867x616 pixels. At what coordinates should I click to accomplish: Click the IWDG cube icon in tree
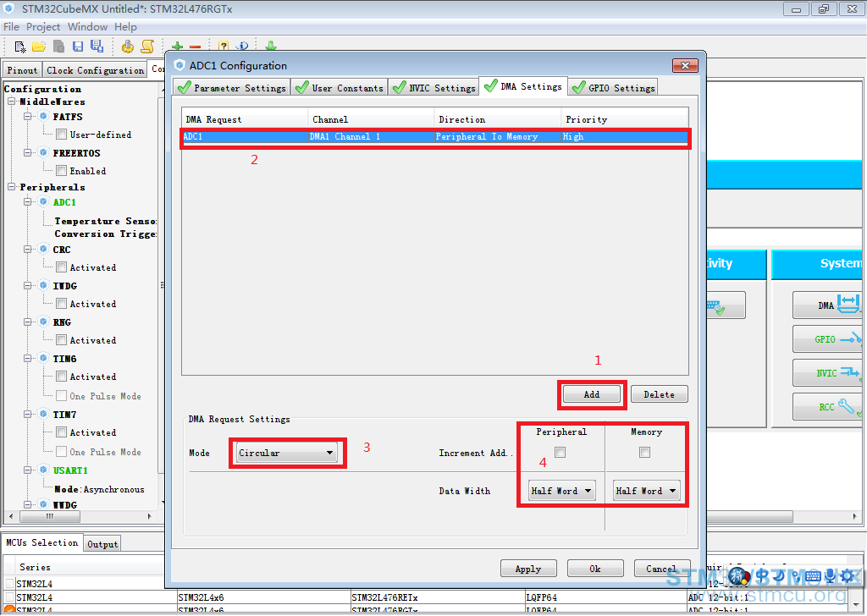44,286
